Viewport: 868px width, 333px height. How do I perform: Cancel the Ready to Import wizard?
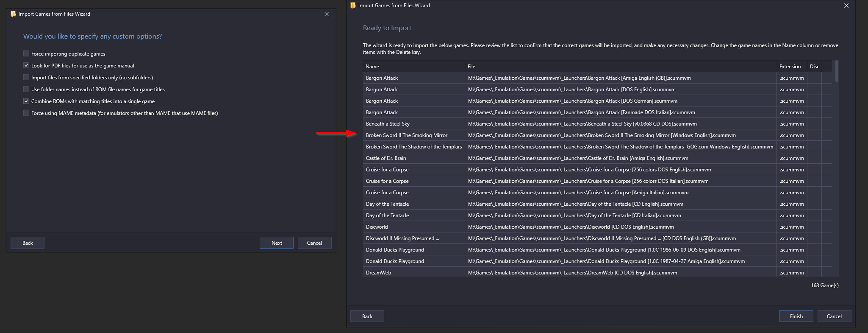coord(834,316)
